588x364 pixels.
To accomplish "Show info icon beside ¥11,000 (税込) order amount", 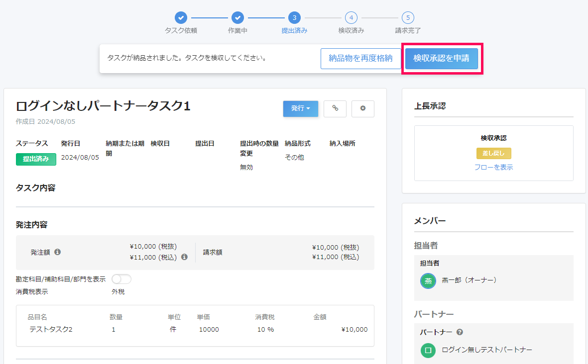I will [x=185, y=257].
